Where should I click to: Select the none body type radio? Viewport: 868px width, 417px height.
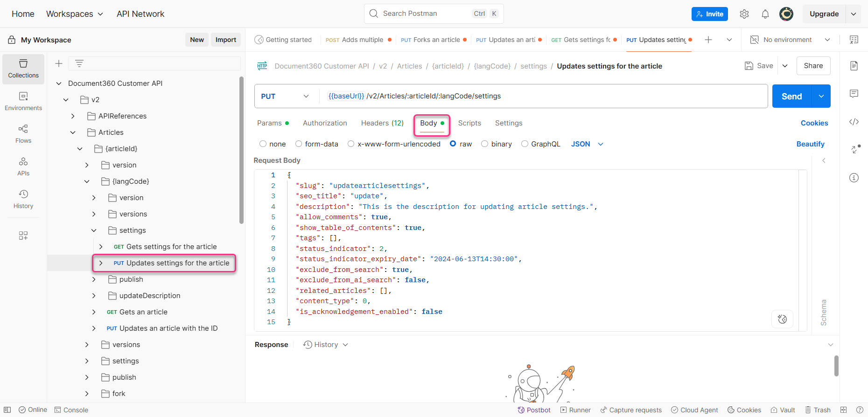pos(263,144)
